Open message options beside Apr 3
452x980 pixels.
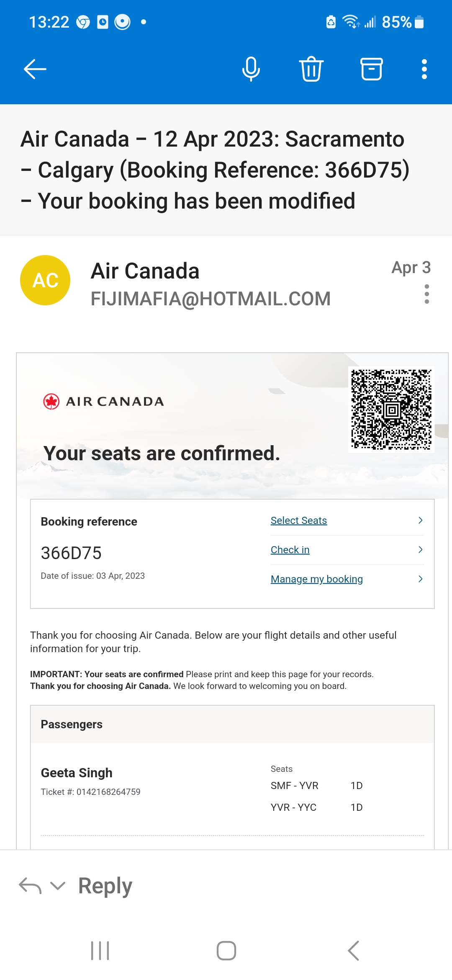tap(426, 294)
